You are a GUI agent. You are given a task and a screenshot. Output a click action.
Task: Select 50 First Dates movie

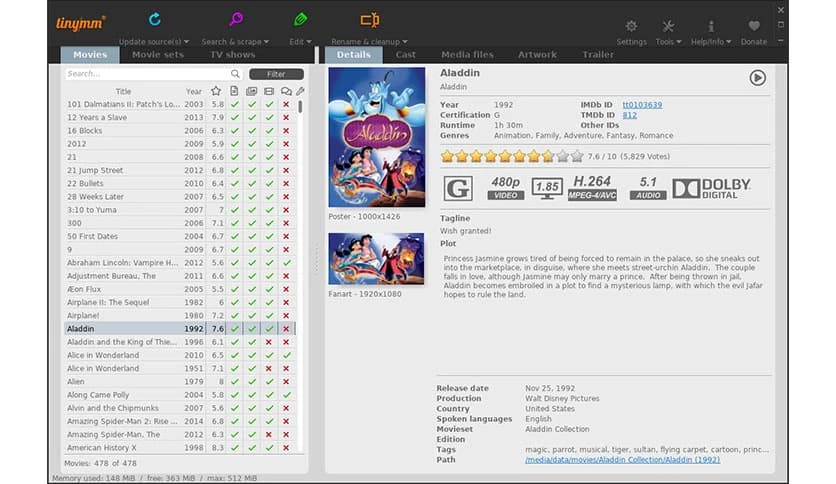pos(180,236)
